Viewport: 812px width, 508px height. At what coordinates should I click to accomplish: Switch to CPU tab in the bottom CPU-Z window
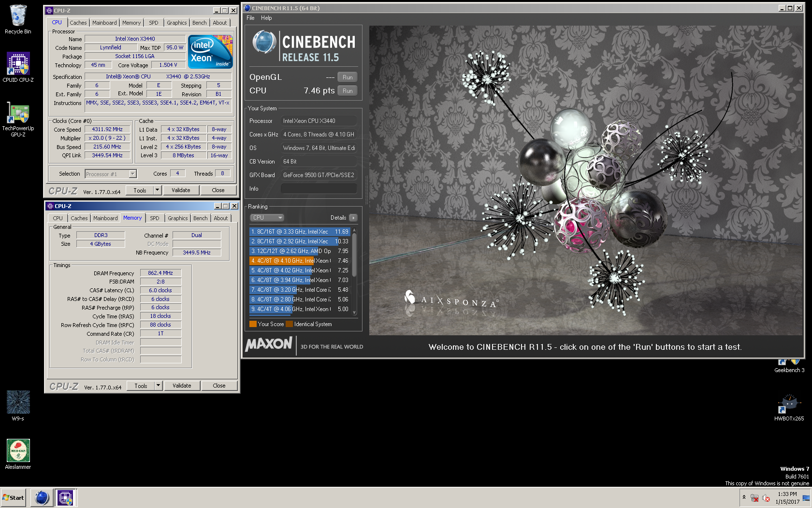point(58,218)
